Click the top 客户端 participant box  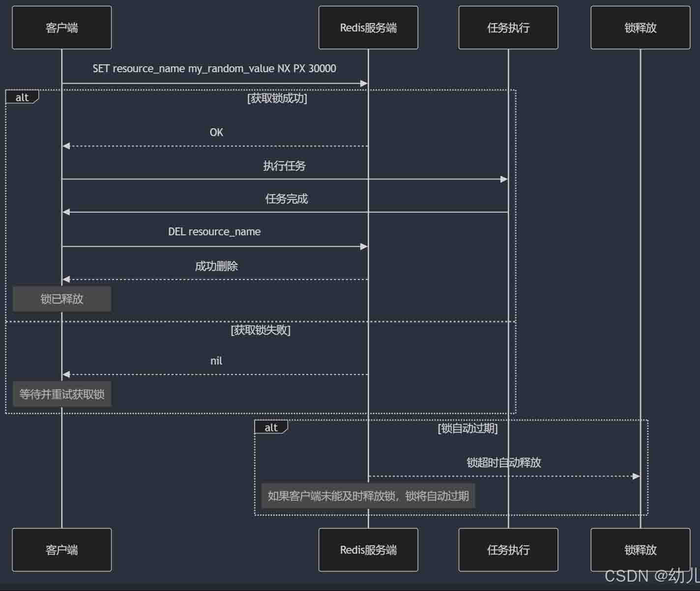tap(61, 28)
